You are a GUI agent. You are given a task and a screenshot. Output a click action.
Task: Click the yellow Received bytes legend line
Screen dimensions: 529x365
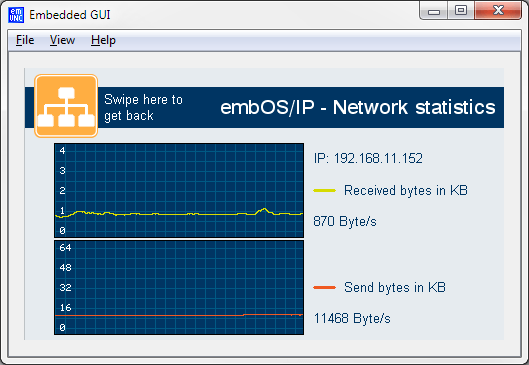pos(325,191)
